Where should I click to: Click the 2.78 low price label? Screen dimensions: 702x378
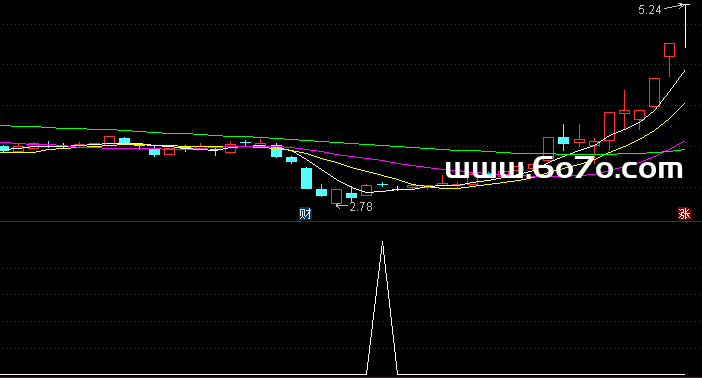coord(361,206)
